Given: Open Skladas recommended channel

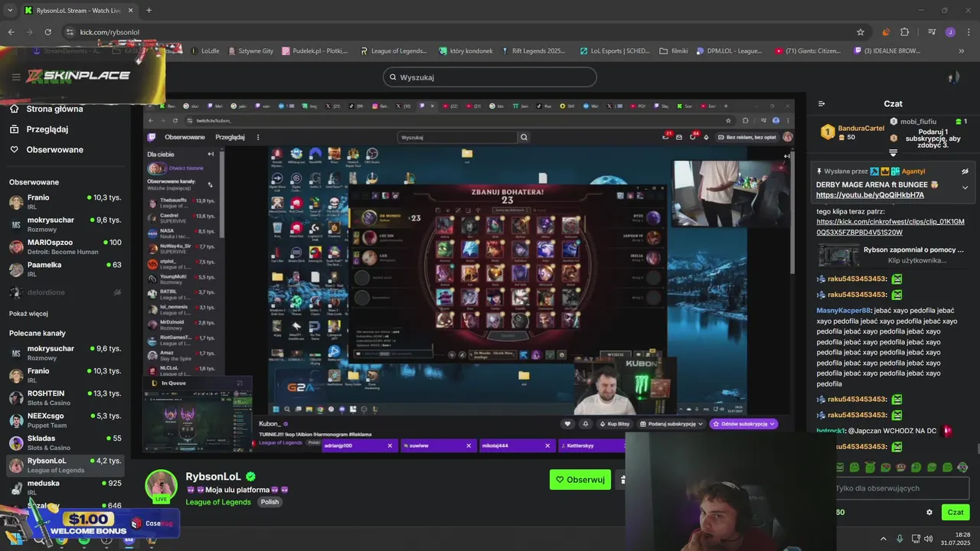Looking at the screenshot, I should (x=65, y=443).
